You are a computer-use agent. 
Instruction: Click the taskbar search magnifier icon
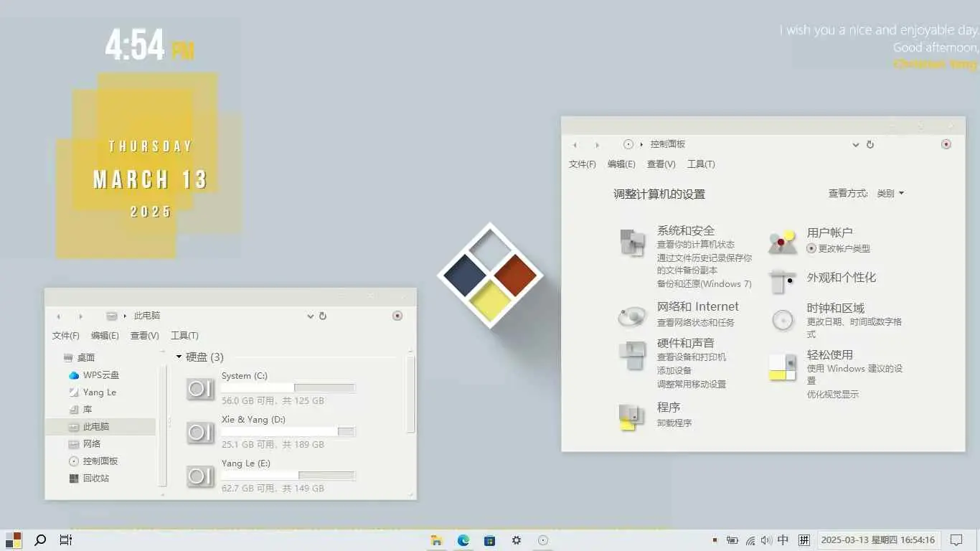40,540
